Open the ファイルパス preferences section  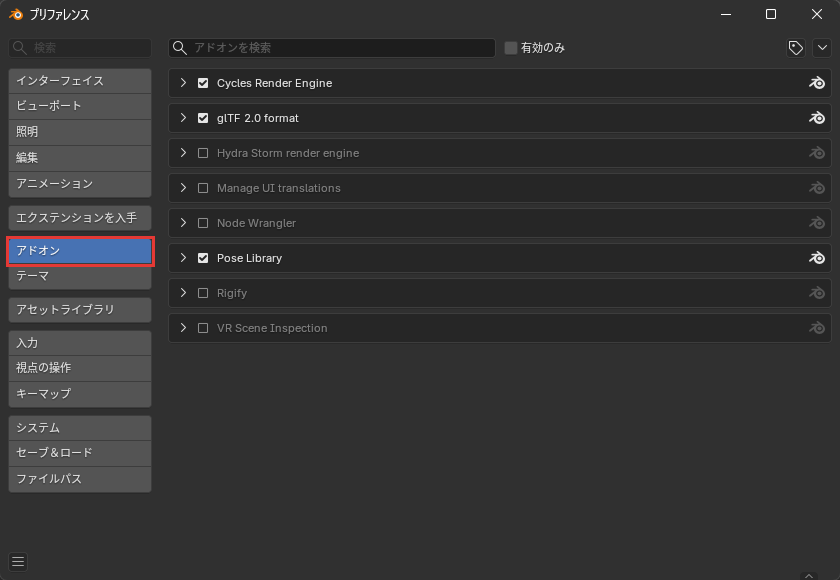click(80, 479)
